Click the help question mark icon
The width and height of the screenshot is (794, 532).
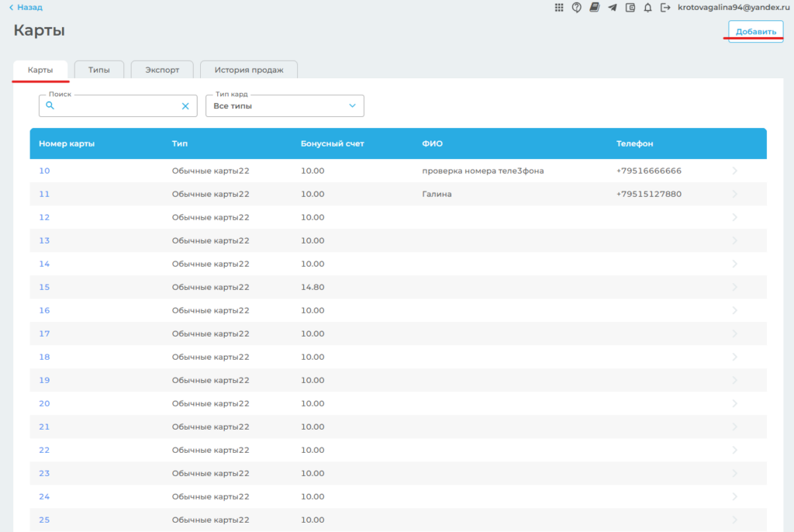pyautogui.click(x=577, y=8)
